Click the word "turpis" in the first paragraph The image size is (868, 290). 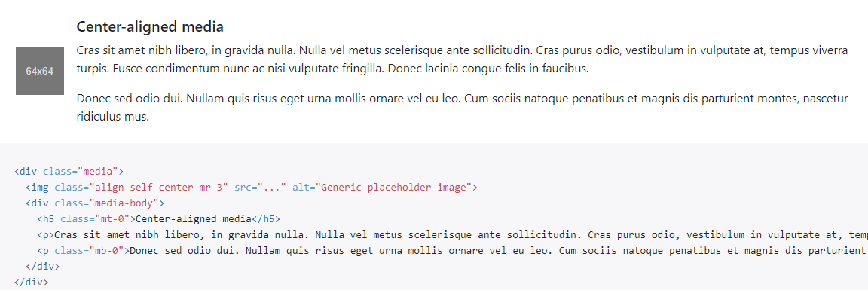point(90,69)
